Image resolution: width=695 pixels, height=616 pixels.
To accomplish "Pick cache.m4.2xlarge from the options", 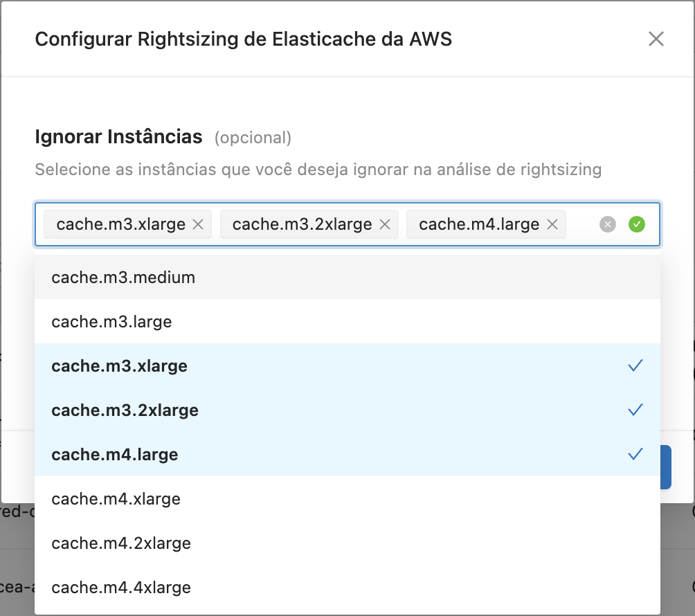I will (x=121, y=543).
